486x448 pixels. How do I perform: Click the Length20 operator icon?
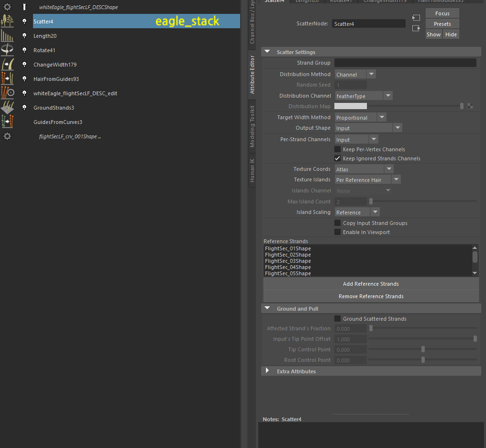click(8, 35)
